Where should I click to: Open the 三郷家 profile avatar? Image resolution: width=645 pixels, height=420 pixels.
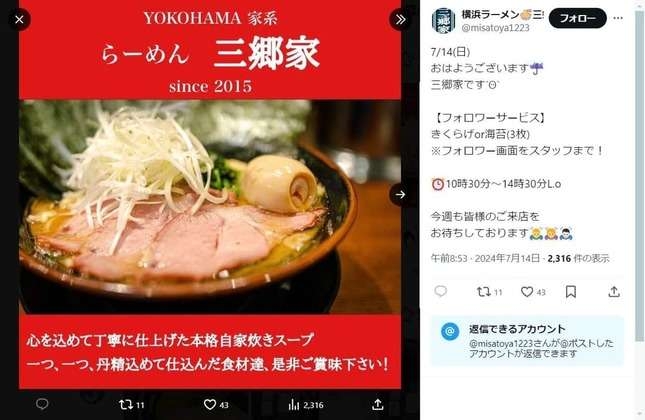(443, 21)
